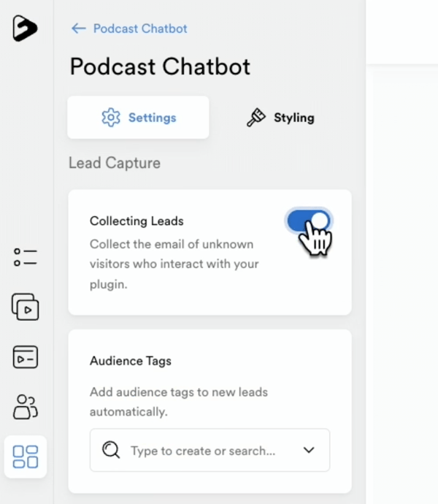Open the list view sidebar icon
The height and width of the screenshot is (504, 438).
(25, 257)
